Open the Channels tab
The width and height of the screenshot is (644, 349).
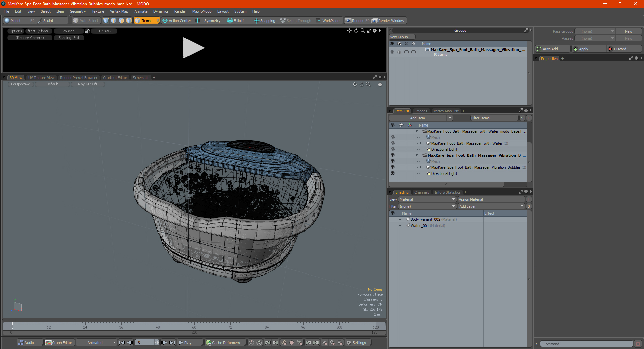tap(422, 192)
